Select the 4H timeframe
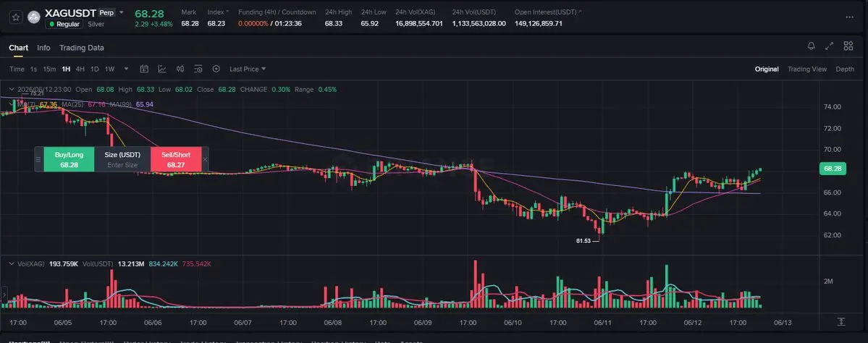 click(x=80, y=69)
